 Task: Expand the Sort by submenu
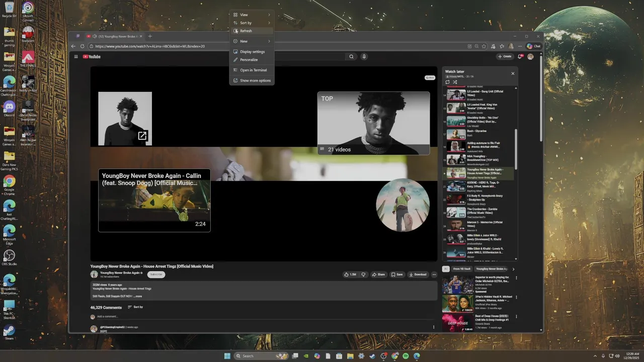(x=252, y=23)
